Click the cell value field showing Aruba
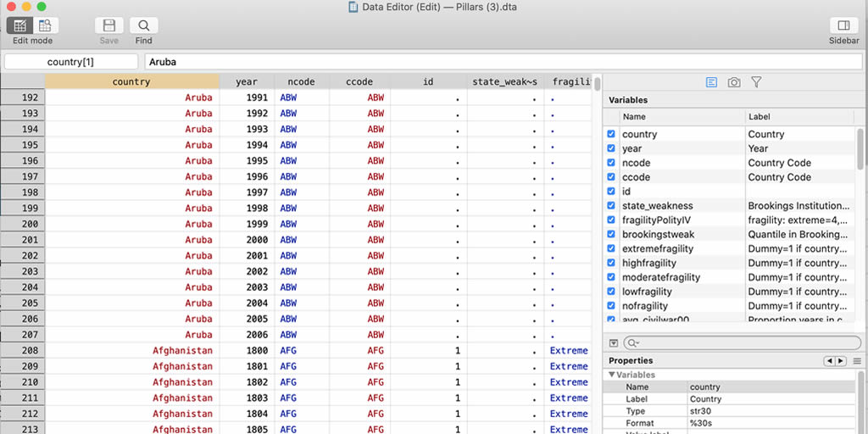This screenshot has height=434, width=868. (504, 62)
